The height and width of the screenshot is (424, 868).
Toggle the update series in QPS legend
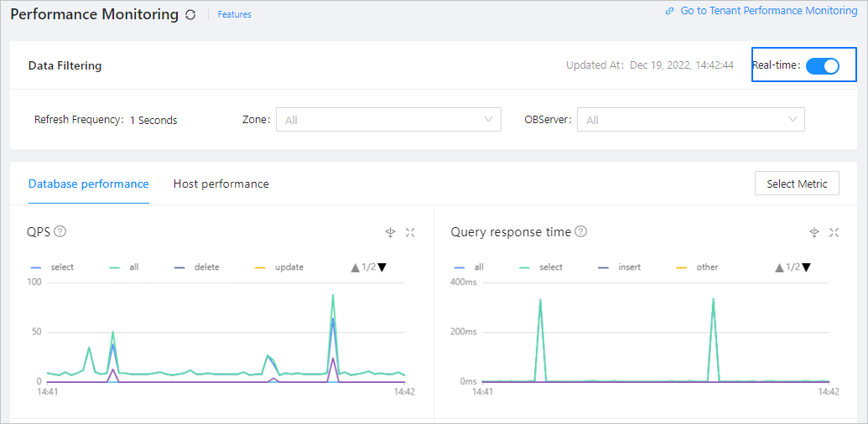[x=278, y=267]
